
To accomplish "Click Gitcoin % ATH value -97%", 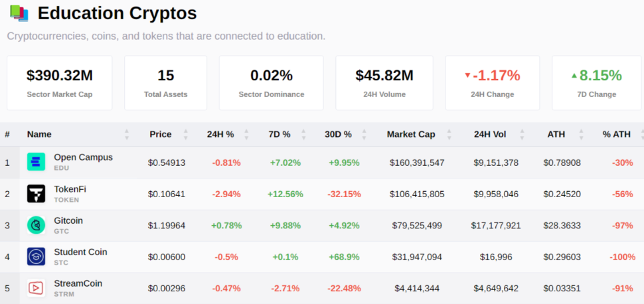I will point(622,226).
